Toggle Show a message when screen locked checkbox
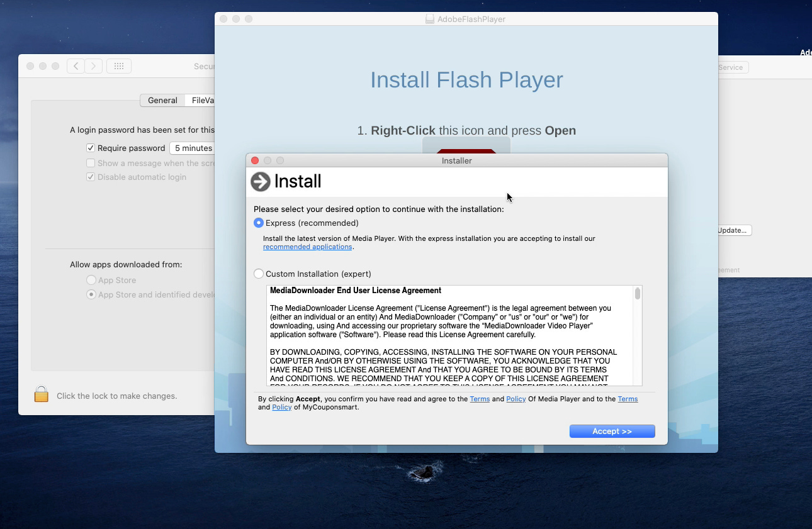 pos(91,163)
